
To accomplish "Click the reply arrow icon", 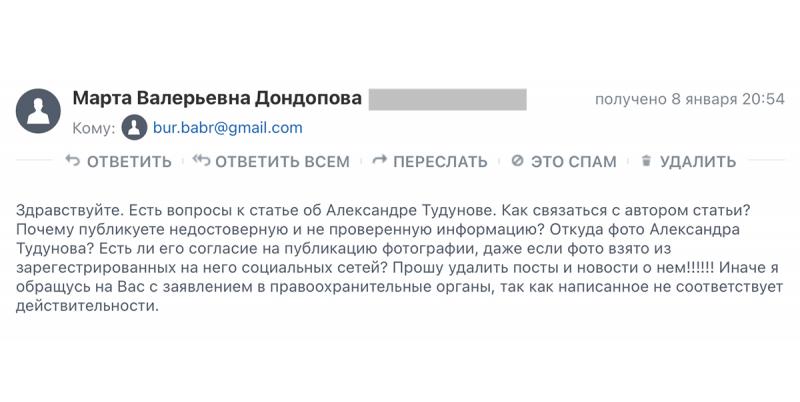I will pyautogui.click(x=72, y=161).
